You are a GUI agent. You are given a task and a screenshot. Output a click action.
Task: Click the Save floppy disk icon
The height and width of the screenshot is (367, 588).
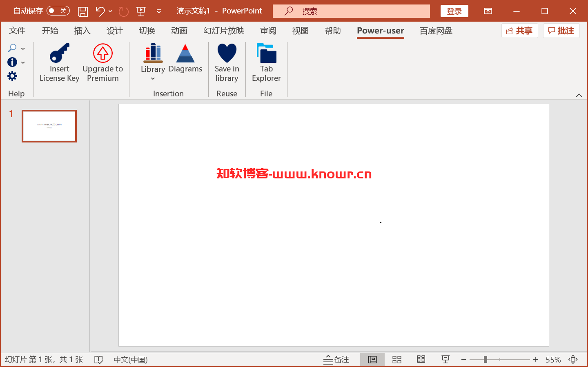[x=83, y=11]
